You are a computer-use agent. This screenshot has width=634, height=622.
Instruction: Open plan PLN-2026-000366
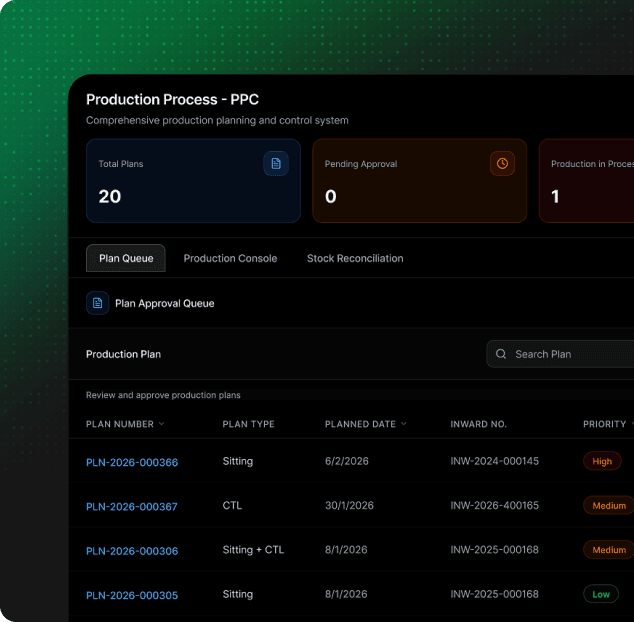point(132,462)
